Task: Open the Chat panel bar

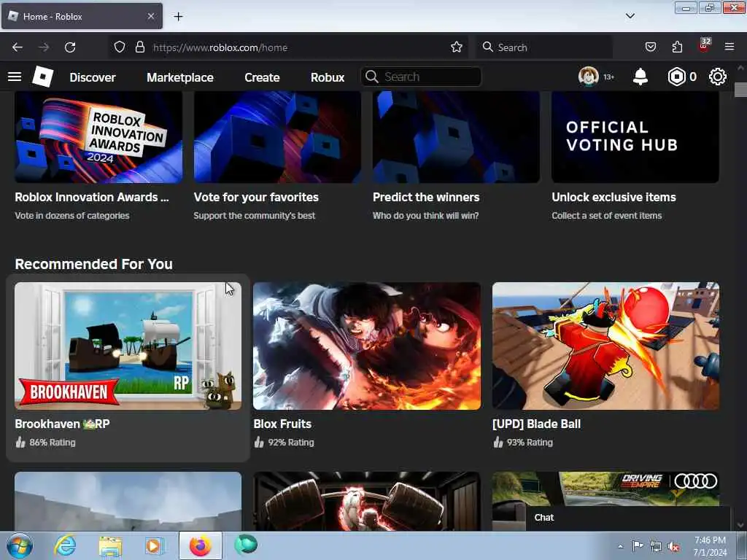Action: click(x=628, y=518)
